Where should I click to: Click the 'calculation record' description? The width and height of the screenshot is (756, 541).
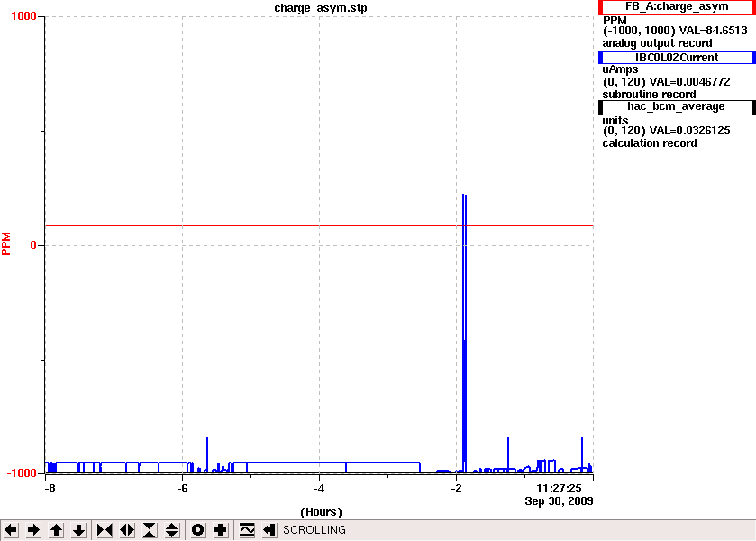650,143
